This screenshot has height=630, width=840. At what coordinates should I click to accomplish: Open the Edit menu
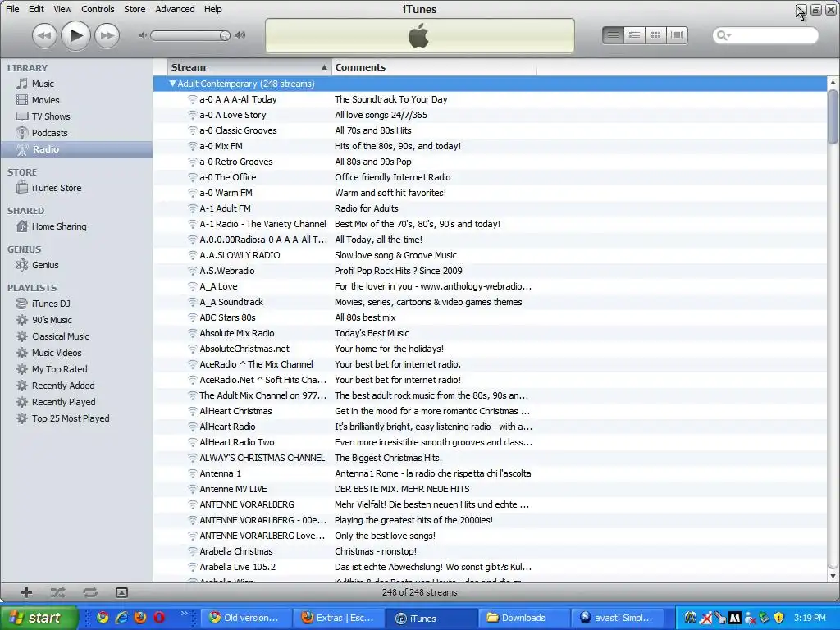[36, 9]
